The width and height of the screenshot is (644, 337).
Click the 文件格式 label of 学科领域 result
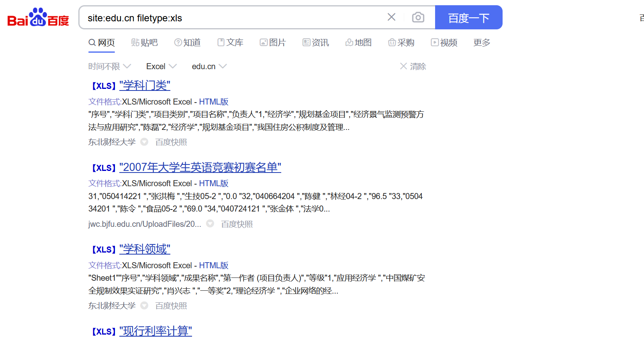click(105, 265)
